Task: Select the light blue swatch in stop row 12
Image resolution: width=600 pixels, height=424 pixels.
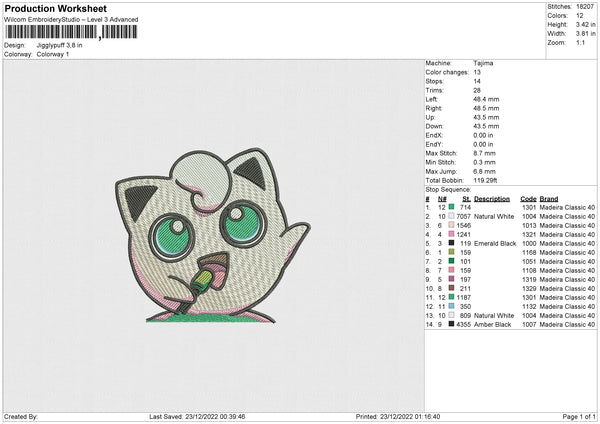Action: coord(452,306)
